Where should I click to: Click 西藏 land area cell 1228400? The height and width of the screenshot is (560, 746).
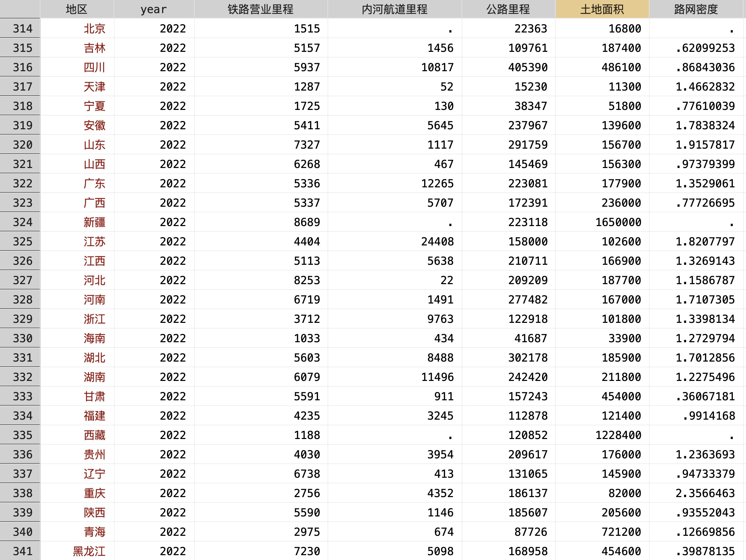pos(618,435)
